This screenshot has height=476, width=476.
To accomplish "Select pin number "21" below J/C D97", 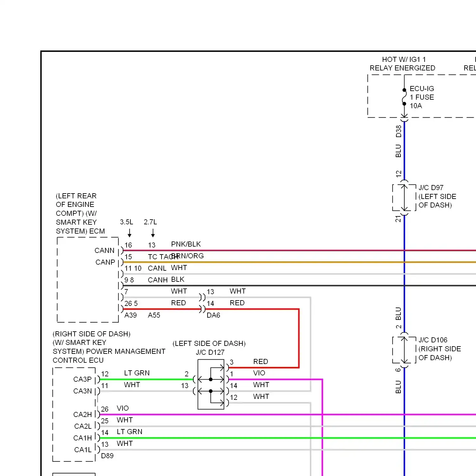I will coord(399,219).
